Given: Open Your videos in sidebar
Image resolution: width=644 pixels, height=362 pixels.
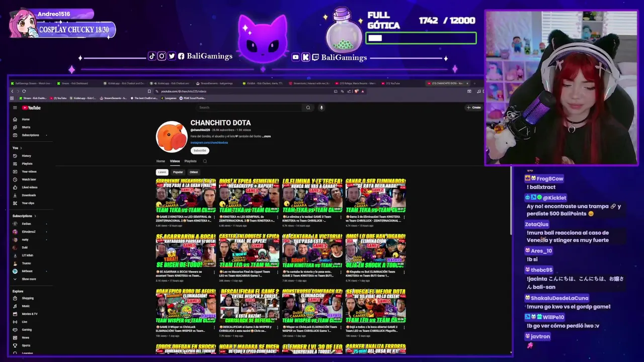Looking at the screenshot, I should coord(29,171).
